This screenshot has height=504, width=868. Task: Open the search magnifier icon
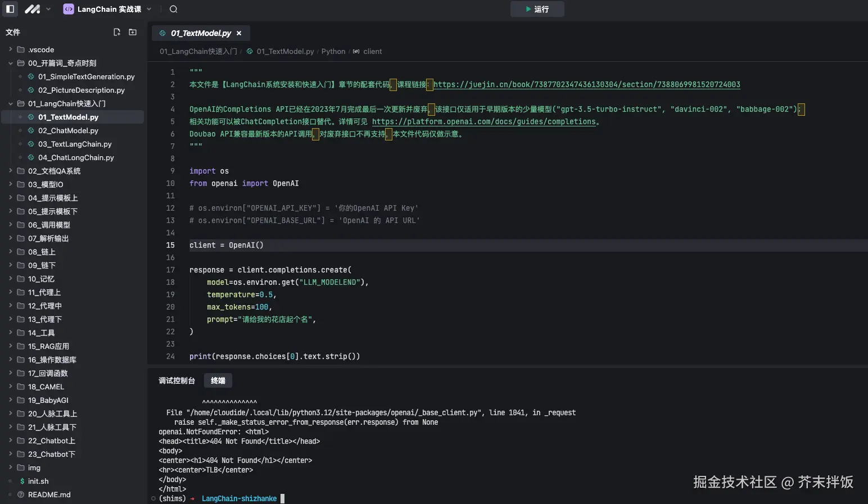[173, 9]
